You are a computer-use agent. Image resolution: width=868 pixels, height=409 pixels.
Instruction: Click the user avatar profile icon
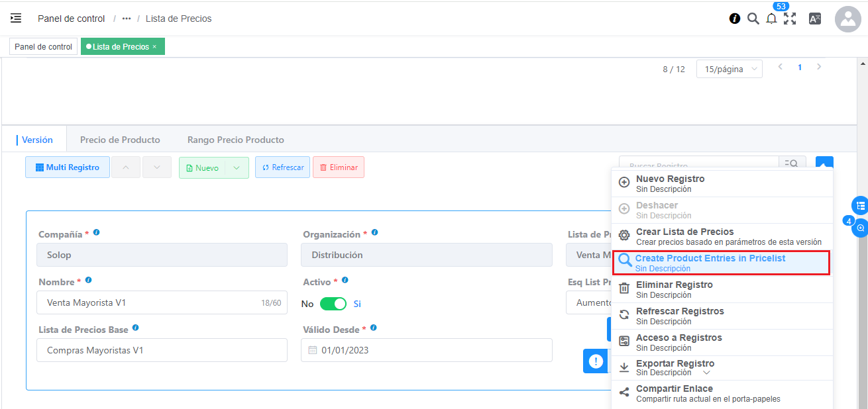(x=847, y=19)
